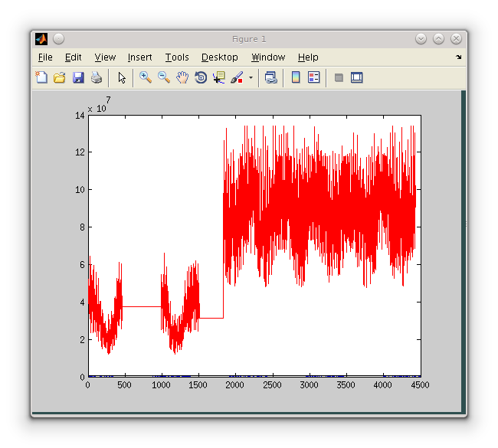Click the x-axis label 4500
This screenshot has height=448, width=498.
click(420, 385)
